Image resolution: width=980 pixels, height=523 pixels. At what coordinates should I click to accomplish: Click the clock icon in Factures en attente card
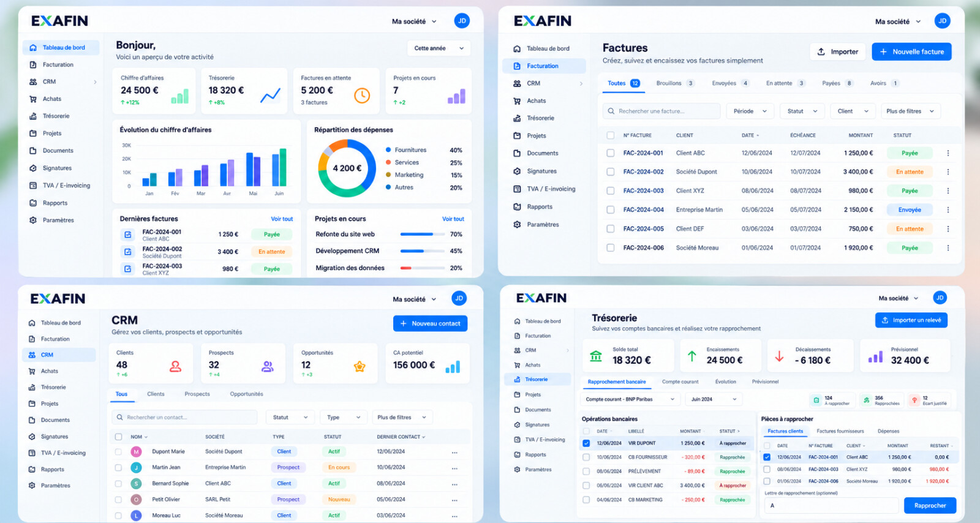pyautogui.click(x=362, y=95)
